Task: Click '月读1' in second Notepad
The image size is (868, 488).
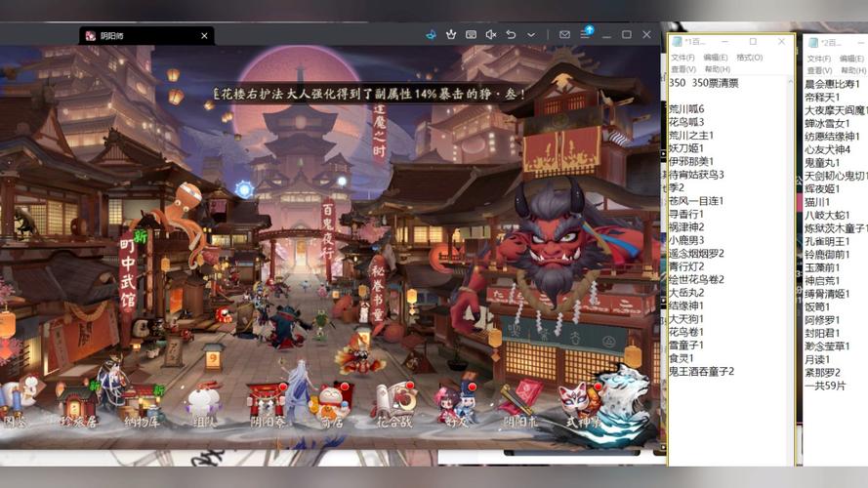Action: coord(817,359)
